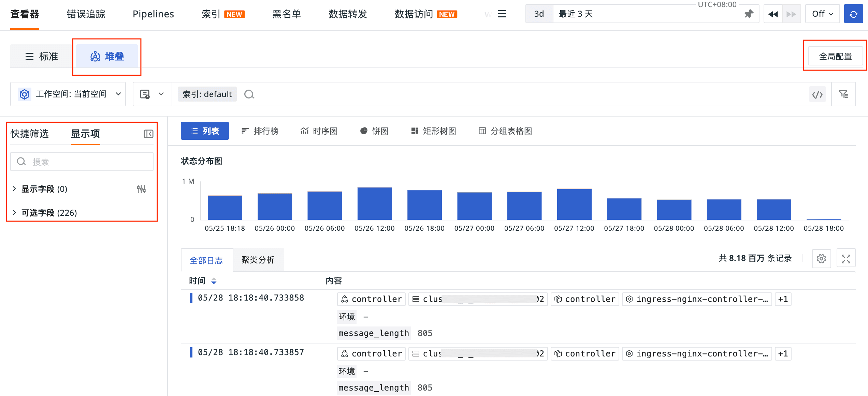868x396 pixels.
Task: Collapse the left quick filter sidebar icon
Action: 148,134
